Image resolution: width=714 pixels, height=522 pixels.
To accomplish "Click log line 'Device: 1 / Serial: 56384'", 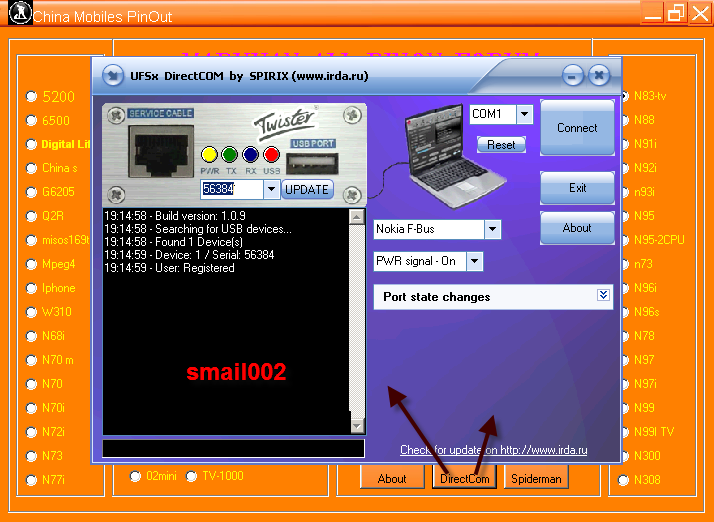I will (189, 255).
